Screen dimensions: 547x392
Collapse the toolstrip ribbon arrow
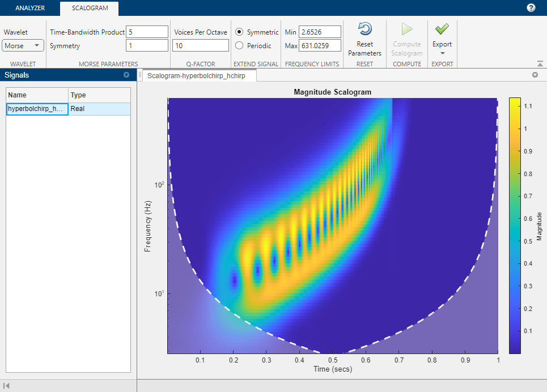[540, 63]
